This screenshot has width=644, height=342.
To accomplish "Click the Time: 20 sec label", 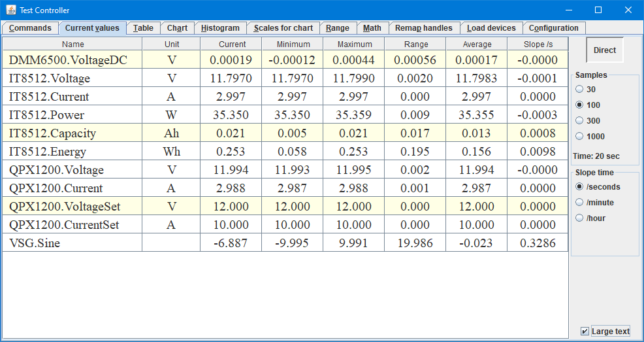I will click(596, 156).
